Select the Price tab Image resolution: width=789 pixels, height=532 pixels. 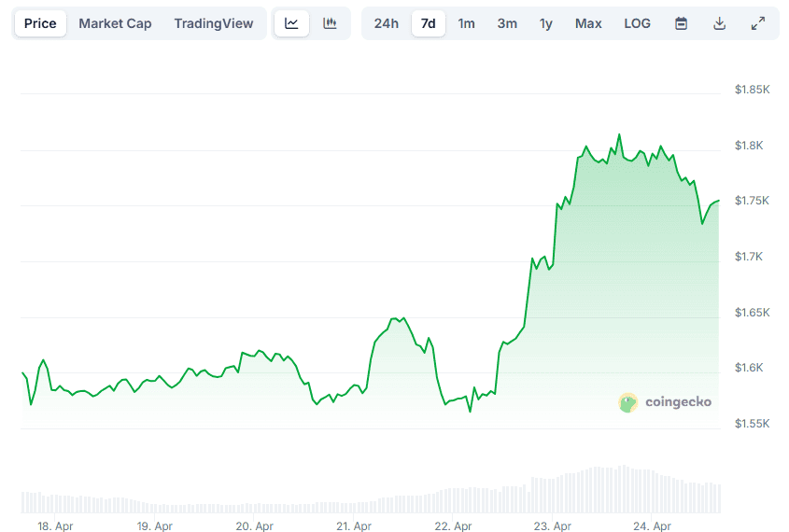tap(40, 23)
